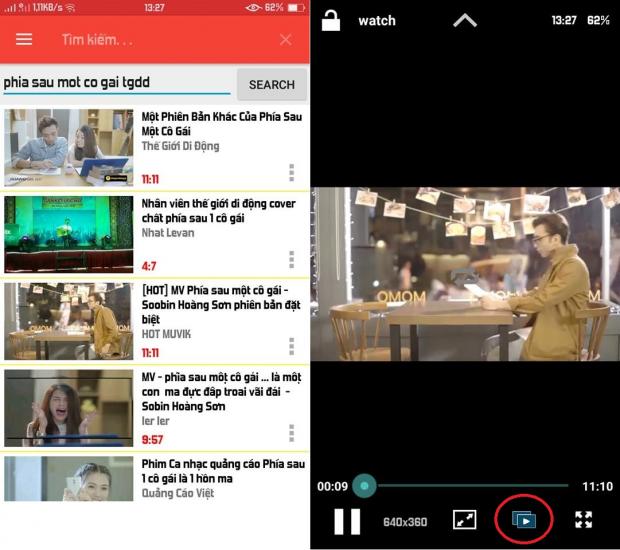Viewport: 620px width, 550px height.
Task: Toggle the aspect ratio resize icon
Action: (x=464, y=520)
